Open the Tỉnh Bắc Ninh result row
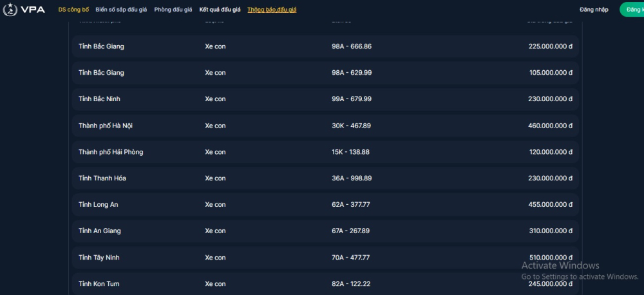This screenshot has width=644, height=295. (x=325, y=99)
